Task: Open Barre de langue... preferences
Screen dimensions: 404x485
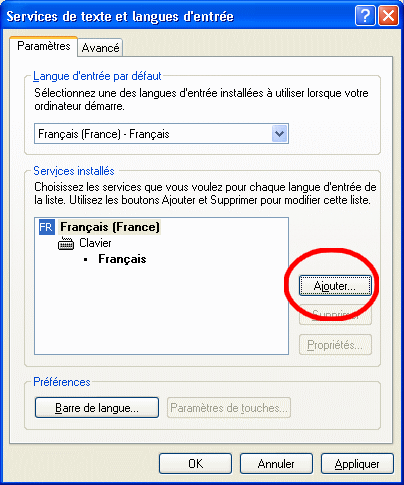Action: coord(97,408)
